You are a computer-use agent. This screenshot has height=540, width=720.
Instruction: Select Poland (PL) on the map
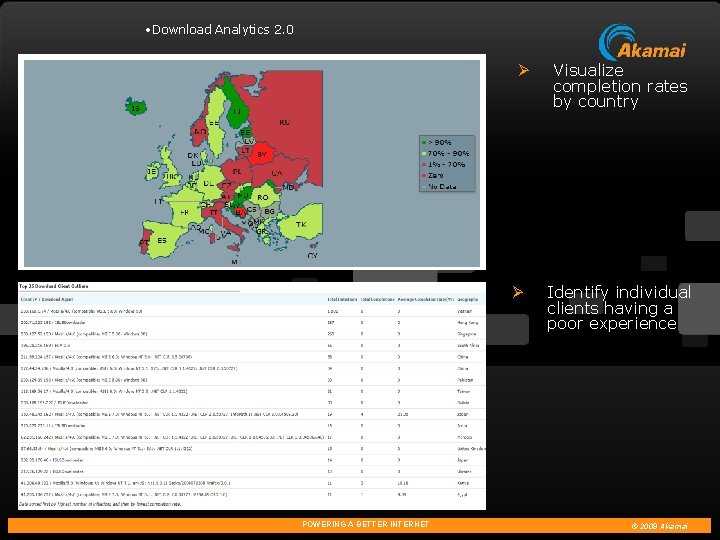[x=237, y=171]
